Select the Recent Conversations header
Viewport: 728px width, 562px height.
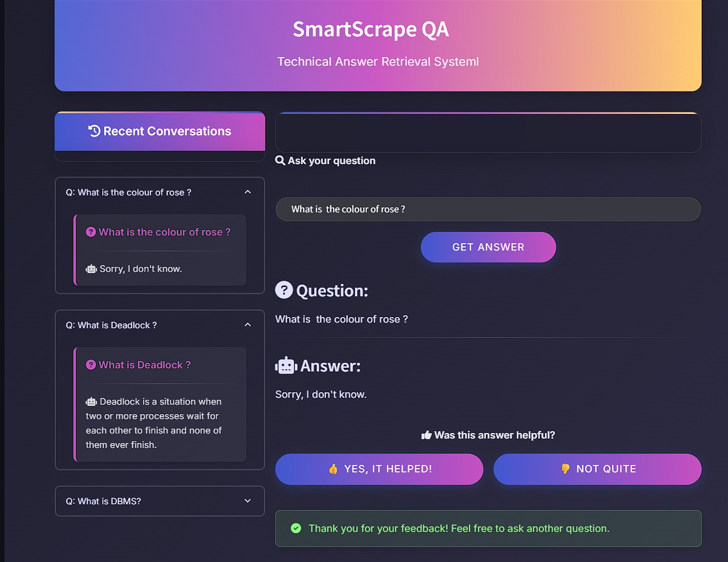tap(160, 131)
